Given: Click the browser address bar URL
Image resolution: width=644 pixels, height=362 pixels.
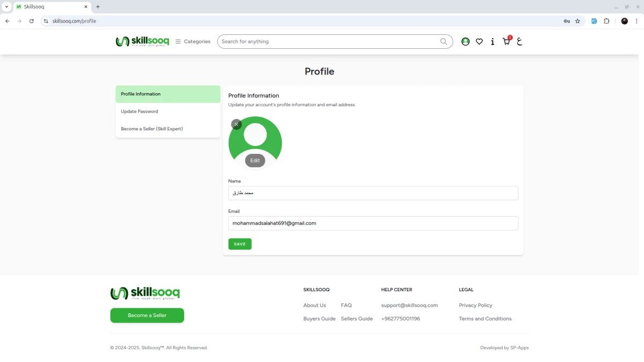Looking at the screenshot, I should 74,21.
